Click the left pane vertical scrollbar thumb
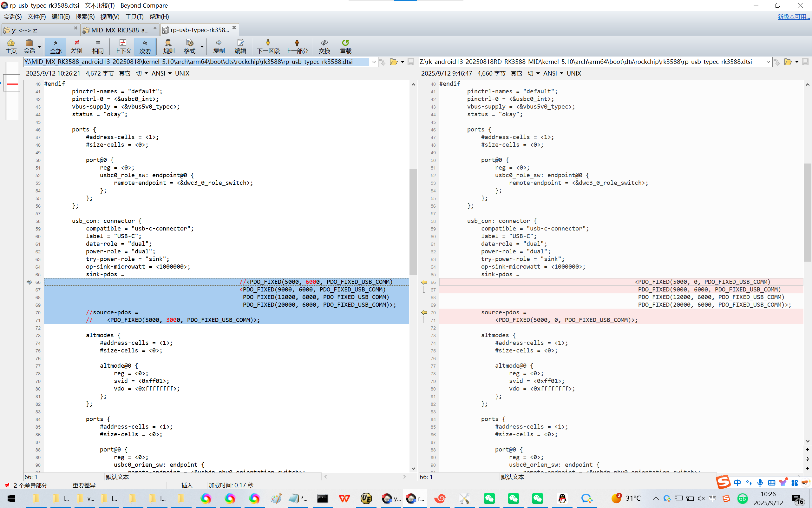 (x=413, y=222)
